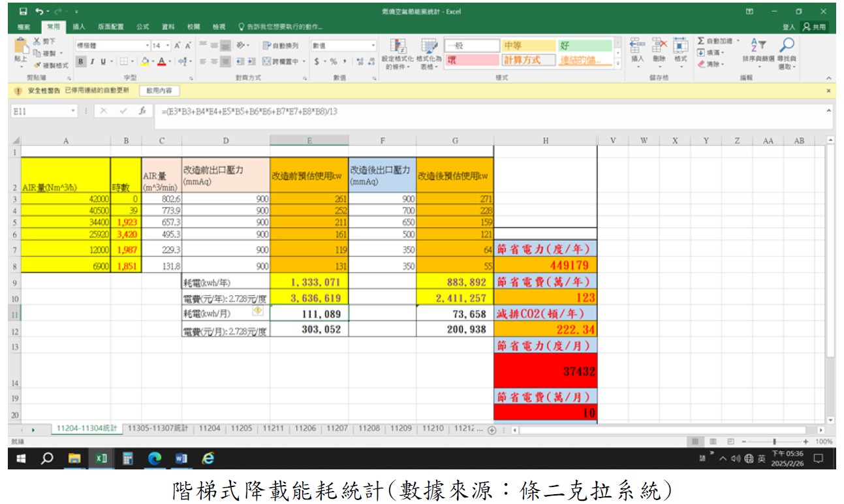This screenshot has width=844, height=504.
Task: Click the AutoSum (自動加總) sigma icon
Action: (x=702, y=41)
